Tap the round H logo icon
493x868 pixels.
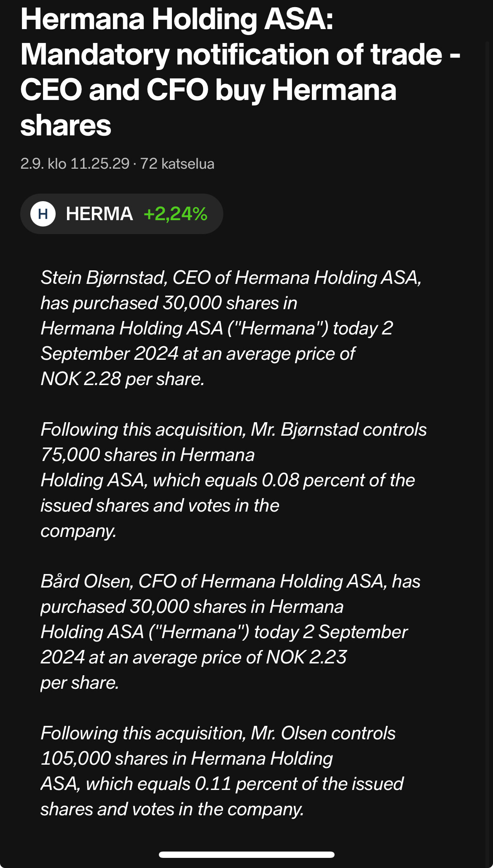pos(43,214)
